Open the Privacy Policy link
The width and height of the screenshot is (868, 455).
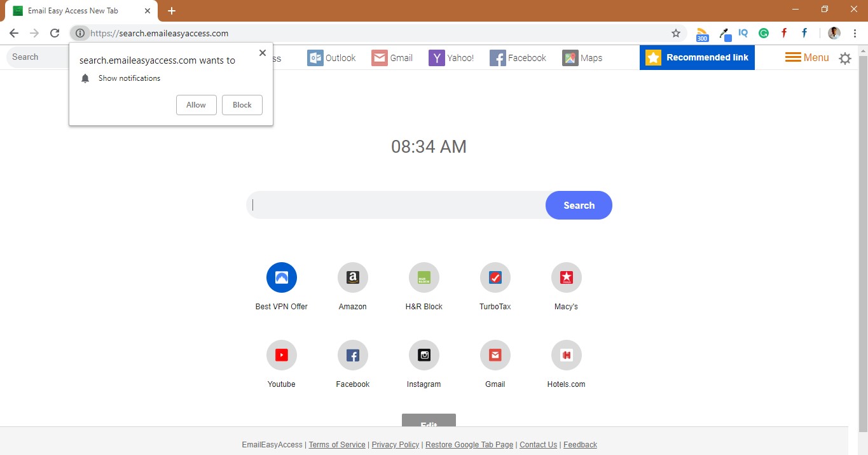395,444
